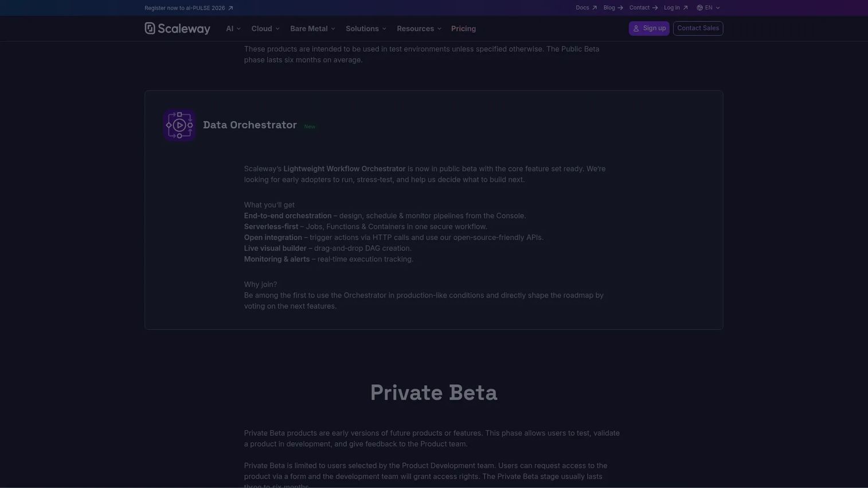This screenshot has width=868, height=488.
Task: Expand the Cloud menu
Action: 265,29
